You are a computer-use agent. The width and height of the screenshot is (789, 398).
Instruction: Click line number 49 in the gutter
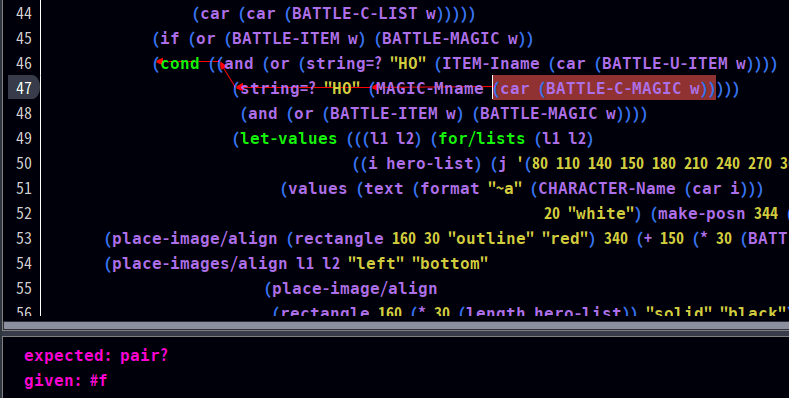pyautogui.click(x=24, y=138)
